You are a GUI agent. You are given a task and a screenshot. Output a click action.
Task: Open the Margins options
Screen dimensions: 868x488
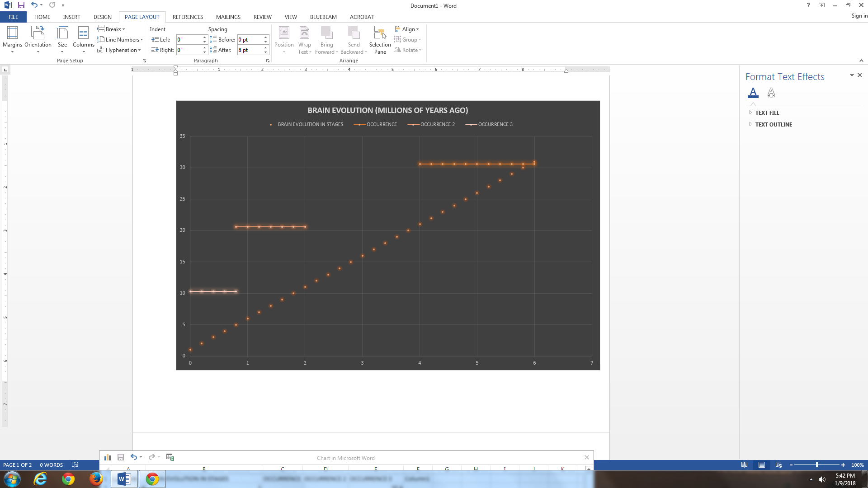(12, 38)
